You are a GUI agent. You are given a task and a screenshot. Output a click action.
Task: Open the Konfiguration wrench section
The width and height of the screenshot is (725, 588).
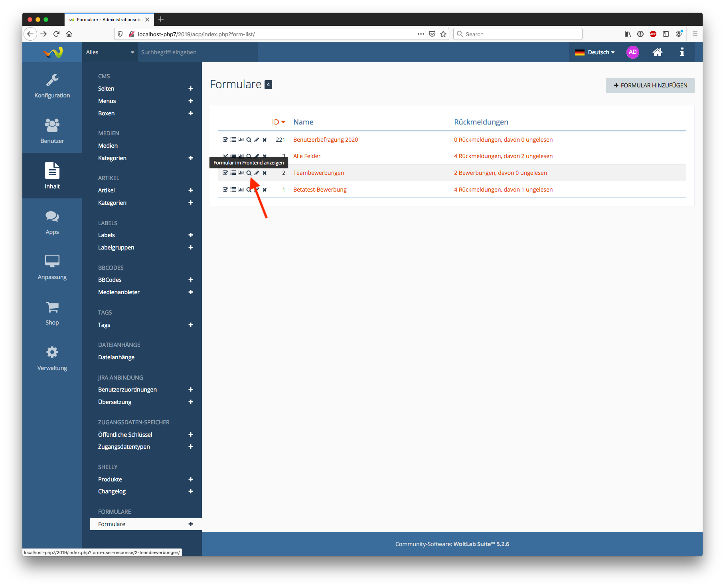[x=52, y=86]
